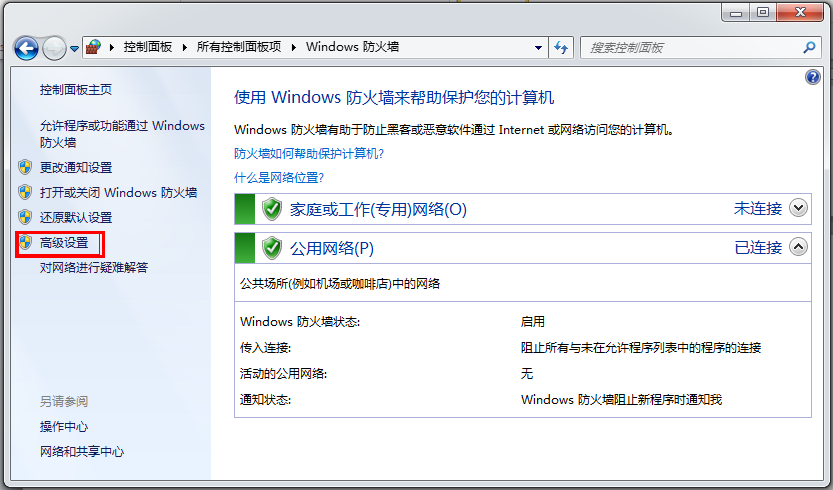Click the shield icon beside 还原默认设置
833x490 pixels.
25,217
